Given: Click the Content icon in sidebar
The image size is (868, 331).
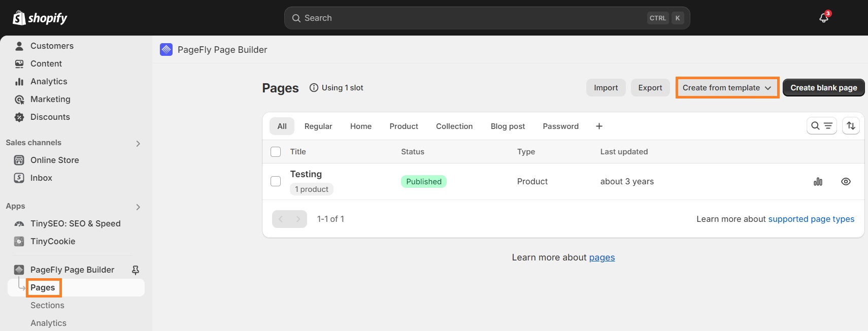Looking at the screenshot, I should tap(19, 63).
